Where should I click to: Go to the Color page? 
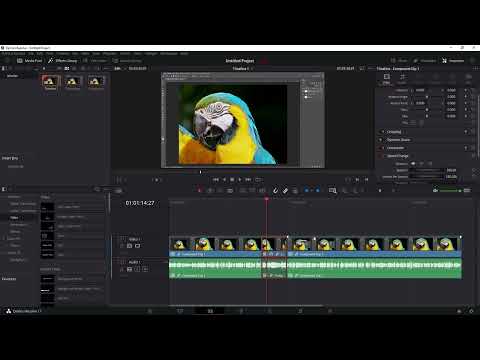tap(270, 311)
